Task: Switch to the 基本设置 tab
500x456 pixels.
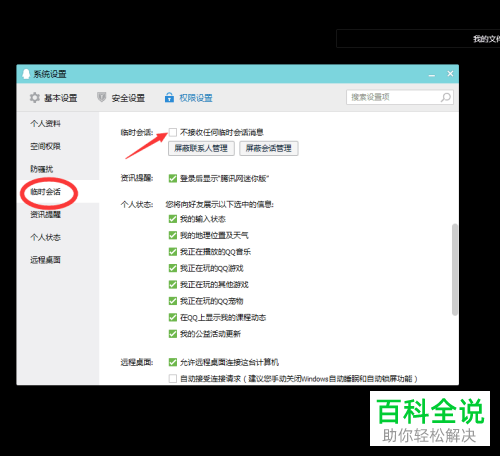Action: pyautogui.click(x=53, y=98)
